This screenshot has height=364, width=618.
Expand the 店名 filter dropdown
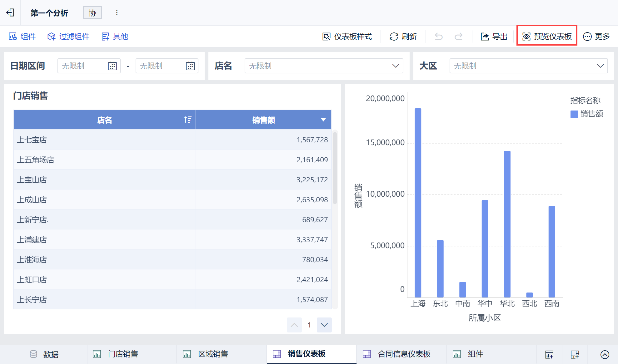pos(396,66)
